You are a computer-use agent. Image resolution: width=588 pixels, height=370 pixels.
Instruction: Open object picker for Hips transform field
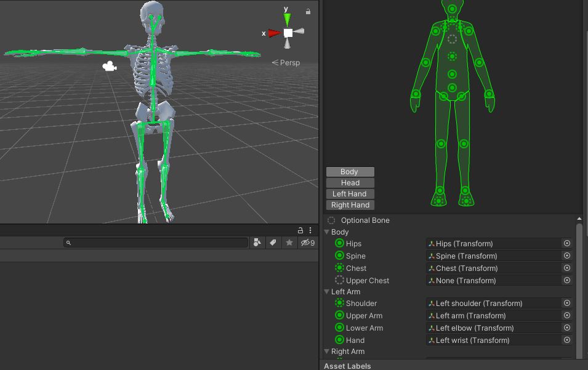[x=567, y=243]
